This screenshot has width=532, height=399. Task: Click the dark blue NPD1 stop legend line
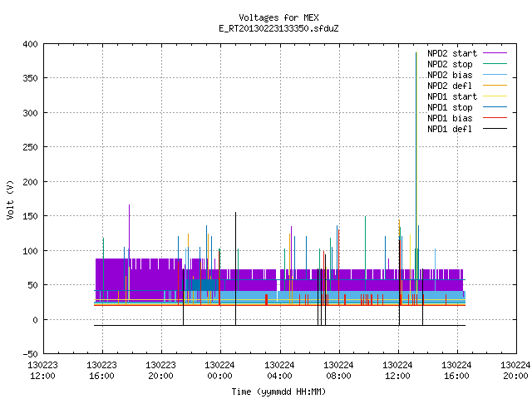pyautogui.click(x=495, y=107)
